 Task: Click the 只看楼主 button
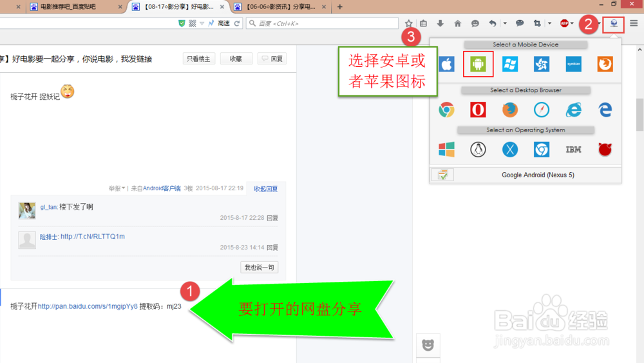pyautogui.click(x=199, y=59)
